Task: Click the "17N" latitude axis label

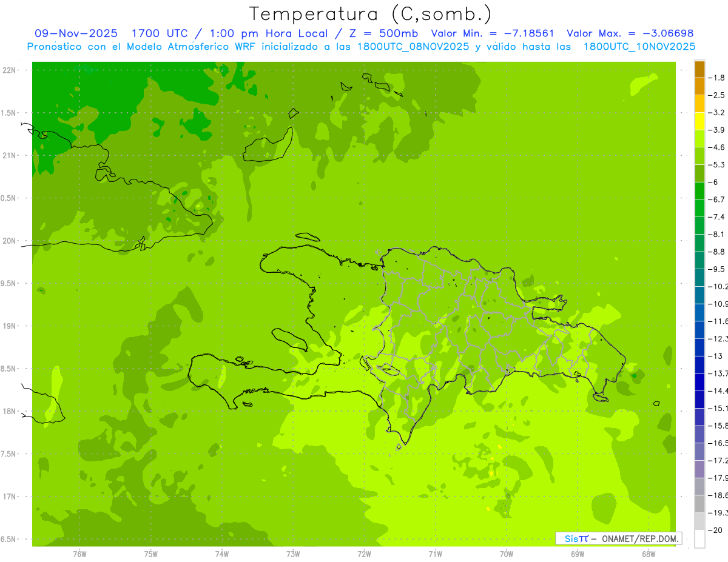Action: pyautogui.click(x=8, y=497)
